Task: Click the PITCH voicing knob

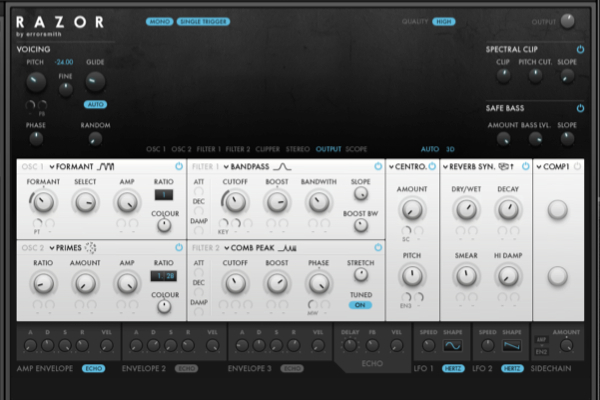Action: 36,82
